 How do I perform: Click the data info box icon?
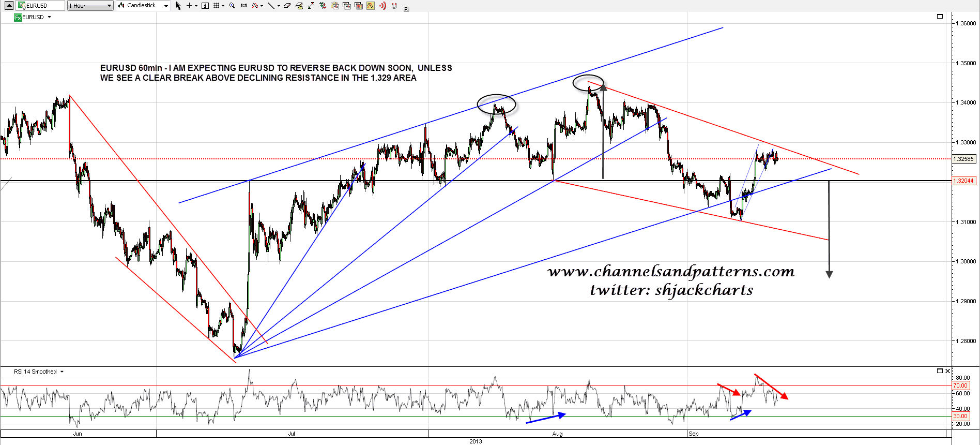205,6
